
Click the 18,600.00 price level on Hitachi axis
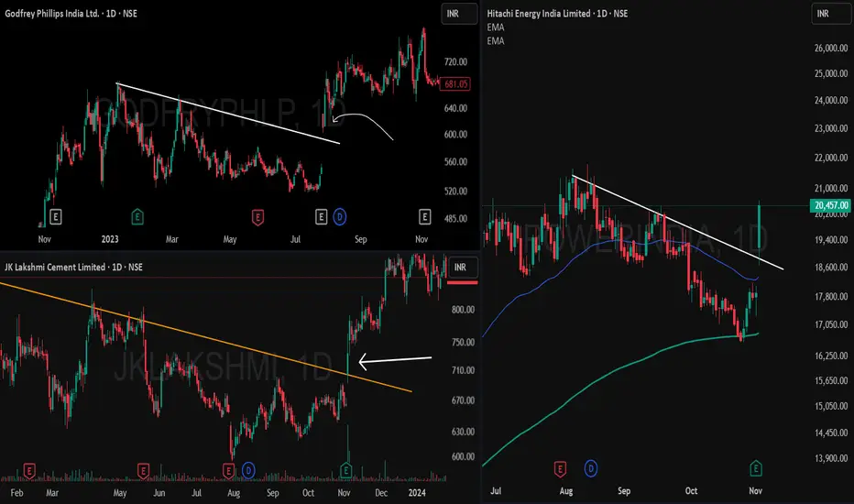[x=831, y=268]
